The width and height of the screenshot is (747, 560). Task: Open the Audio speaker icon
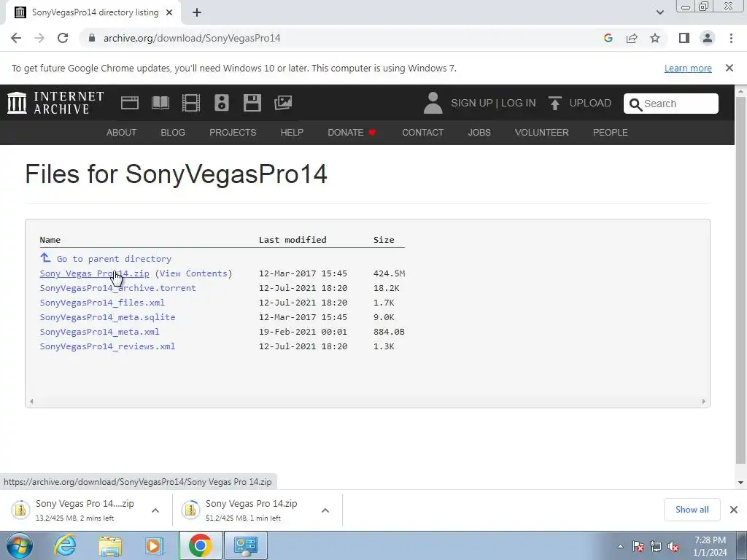coord(222,103)
